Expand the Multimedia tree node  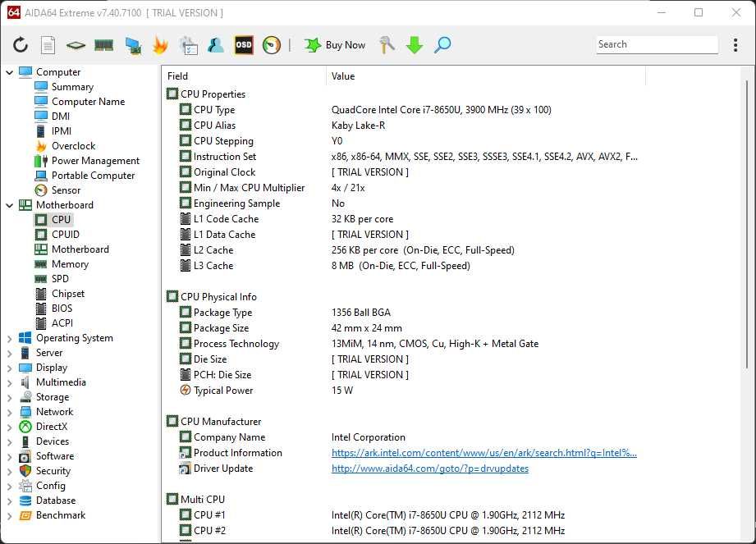(9, 383)
